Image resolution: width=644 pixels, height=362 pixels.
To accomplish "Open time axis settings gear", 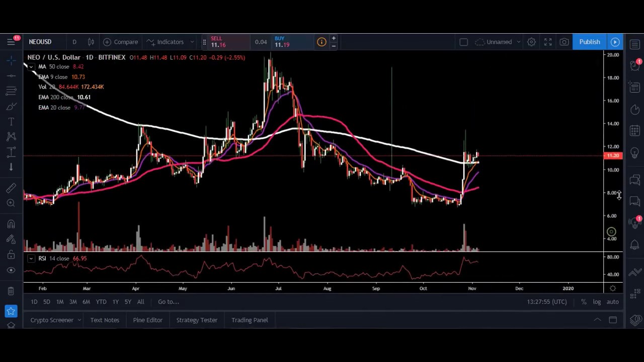I will click(613, 288).
